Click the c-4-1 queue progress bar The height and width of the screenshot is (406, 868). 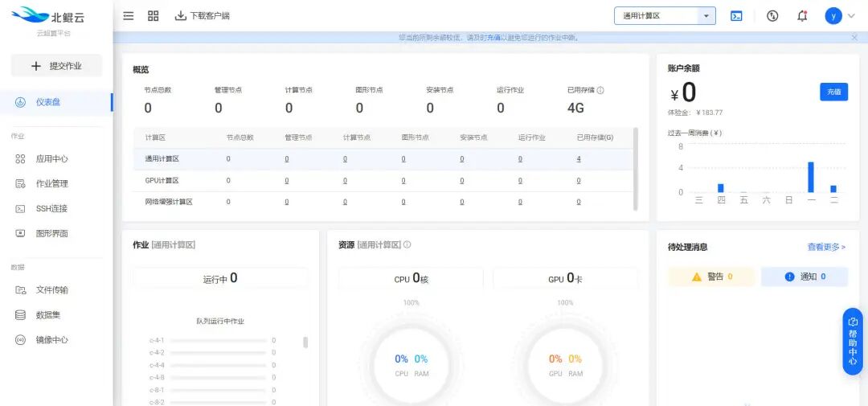click(x=219, y=341)
